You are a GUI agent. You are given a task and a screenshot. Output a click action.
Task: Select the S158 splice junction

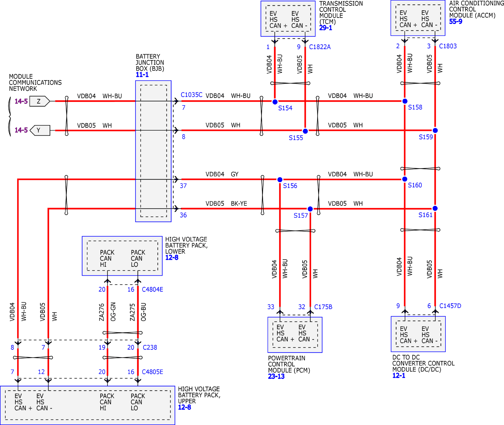pos(405,101)
